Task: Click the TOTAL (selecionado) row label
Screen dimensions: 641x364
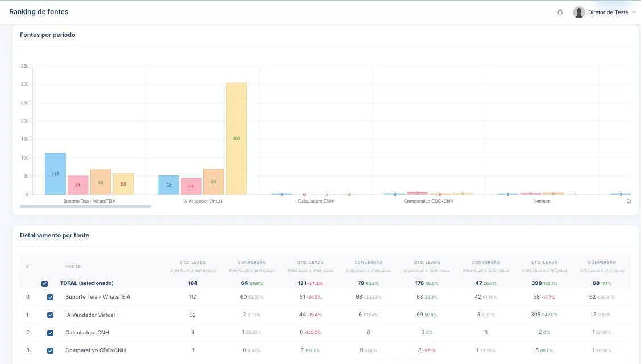Action: (x=87, y=283)
